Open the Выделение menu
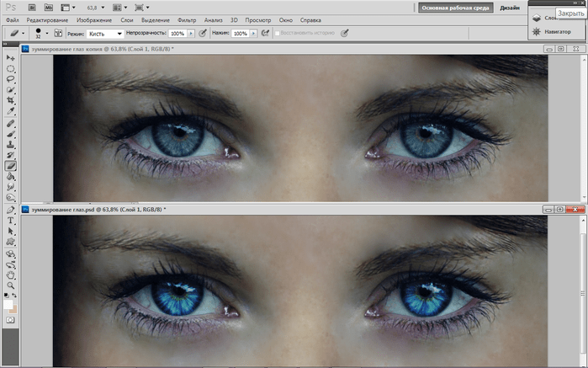The image size is (588, 368). pos(156,20)
